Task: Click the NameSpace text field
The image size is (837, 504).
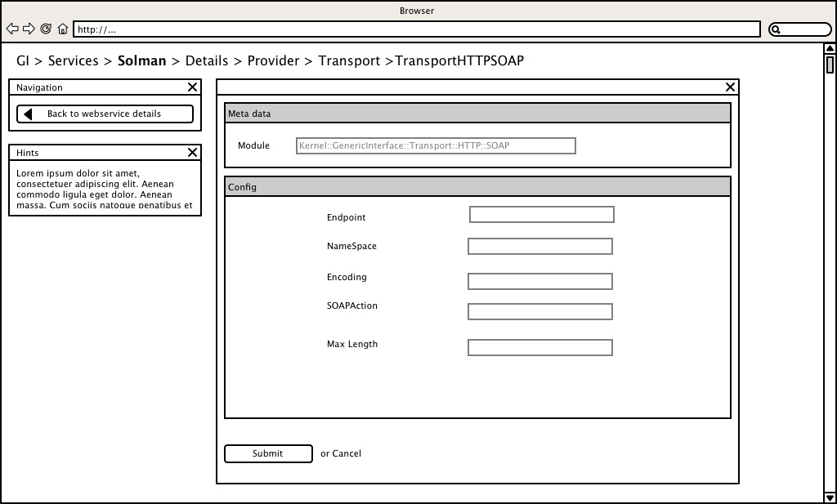Action: (539, 247)
